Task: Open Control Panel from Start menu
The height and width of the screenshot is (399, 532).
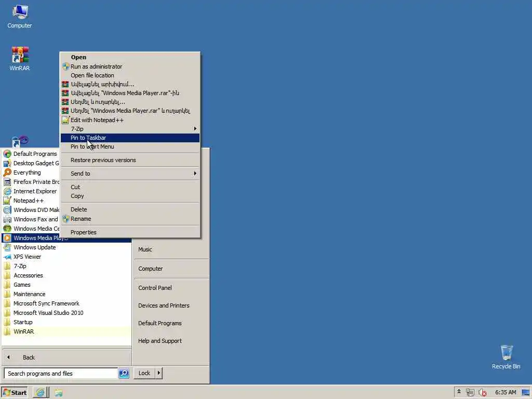Action: (171, 288)
